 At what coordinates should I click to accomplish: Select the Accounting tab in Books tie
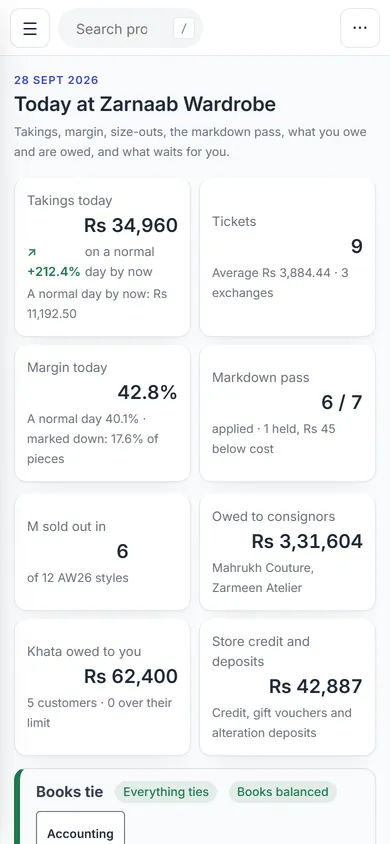point(80,829)
